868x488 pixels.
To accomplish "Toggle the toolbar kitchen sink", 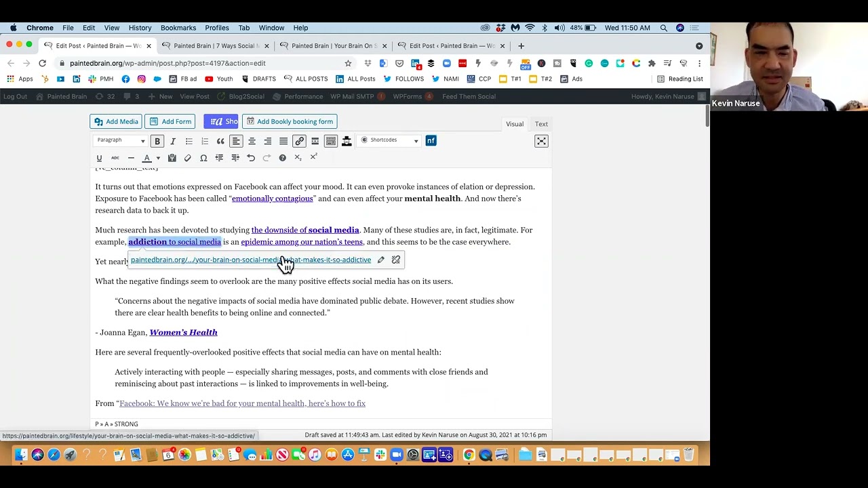I will click(331, 141).
